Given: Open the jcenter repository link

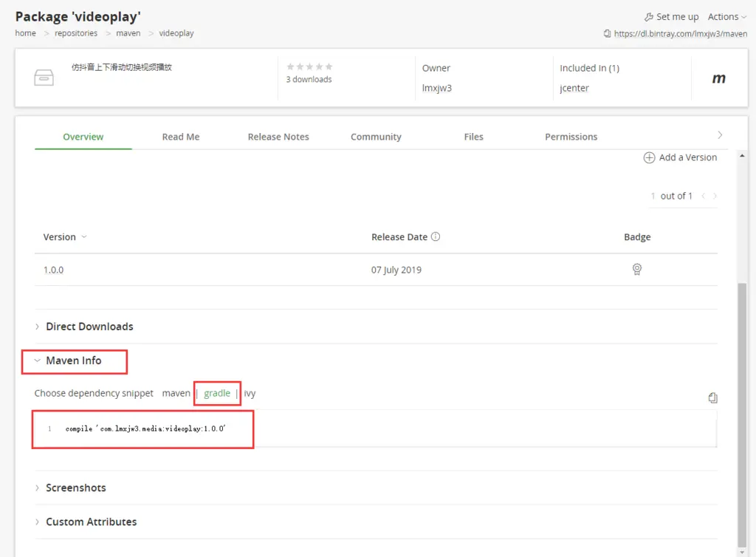Looking at the screenshot, I should (574, 88).
